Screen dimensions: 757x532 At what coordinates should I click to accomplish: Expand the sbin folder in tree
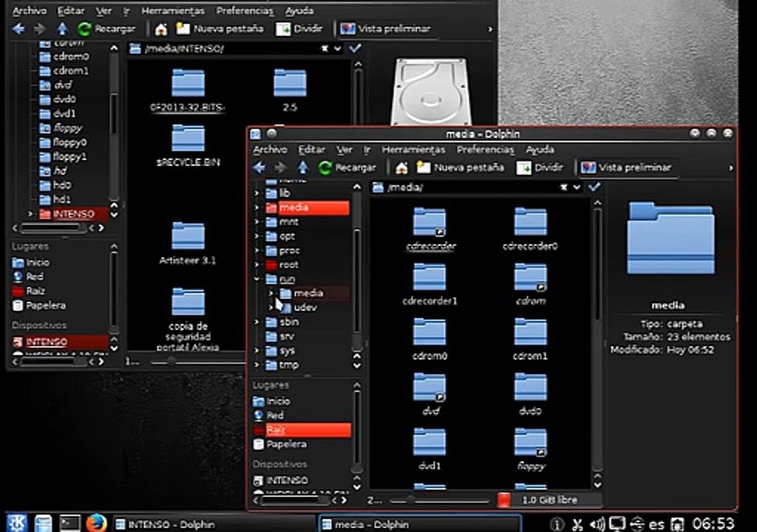(257, 322)
